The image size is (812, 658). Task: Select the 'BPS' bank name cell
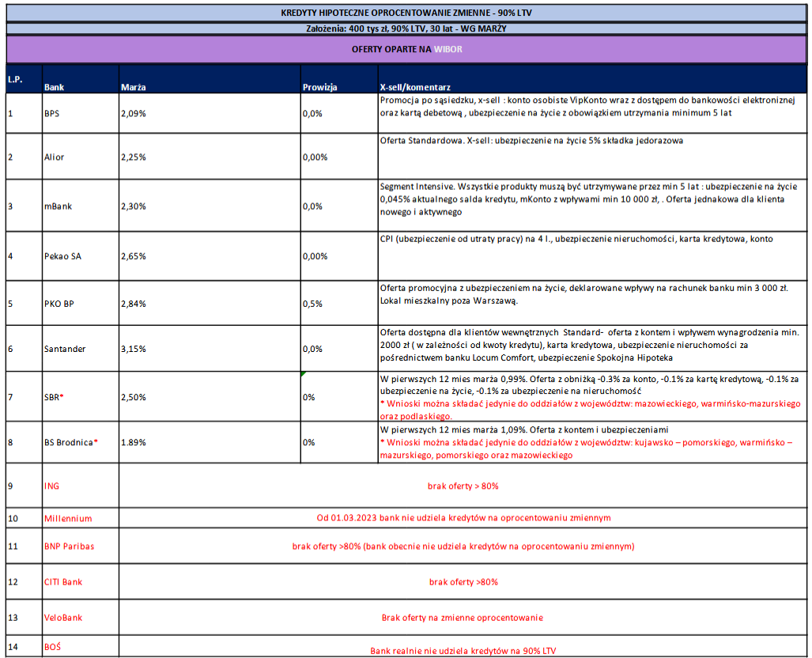(x=52, y=113)
